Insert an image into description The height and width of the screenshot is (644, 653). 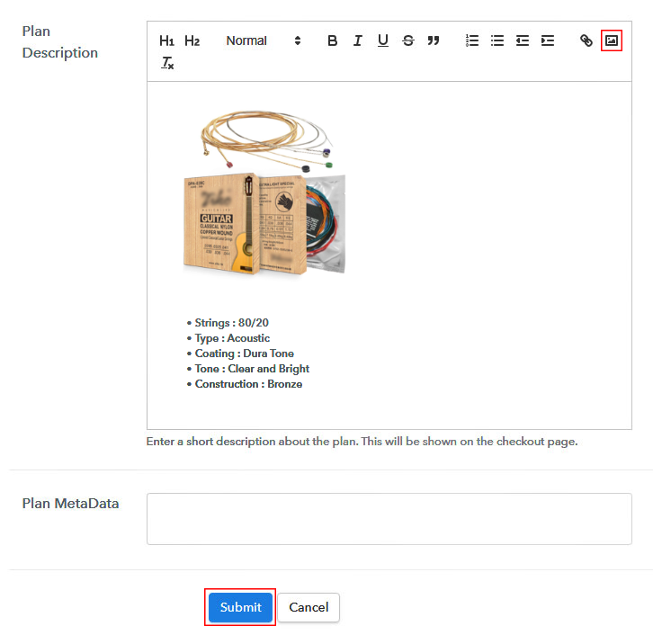[x=612, y=40]
